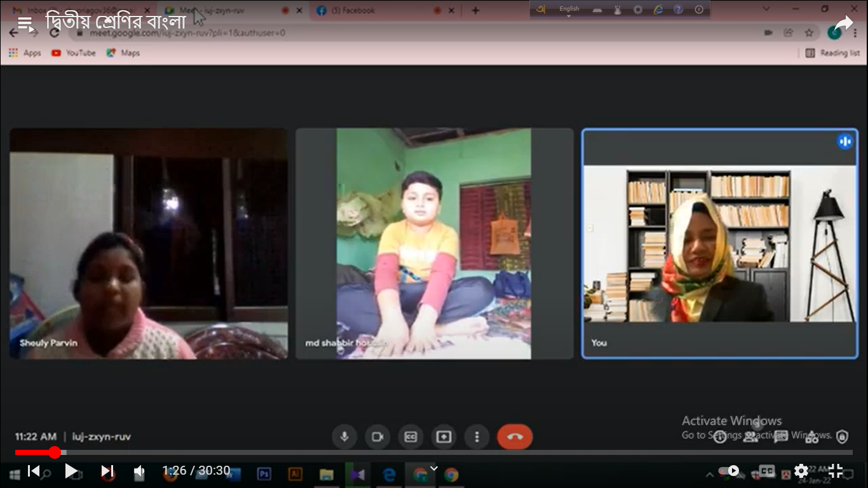
Task: Click the Avro keyboard logo icon
Action: [x=541, y=10]
